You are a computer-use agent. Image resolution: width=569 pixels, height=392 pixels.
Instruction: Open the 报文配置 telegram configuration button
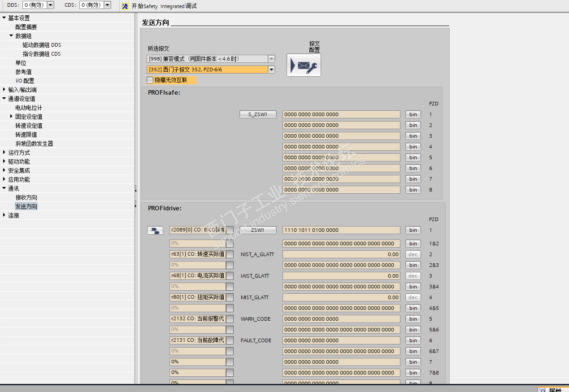coord(304,65)
